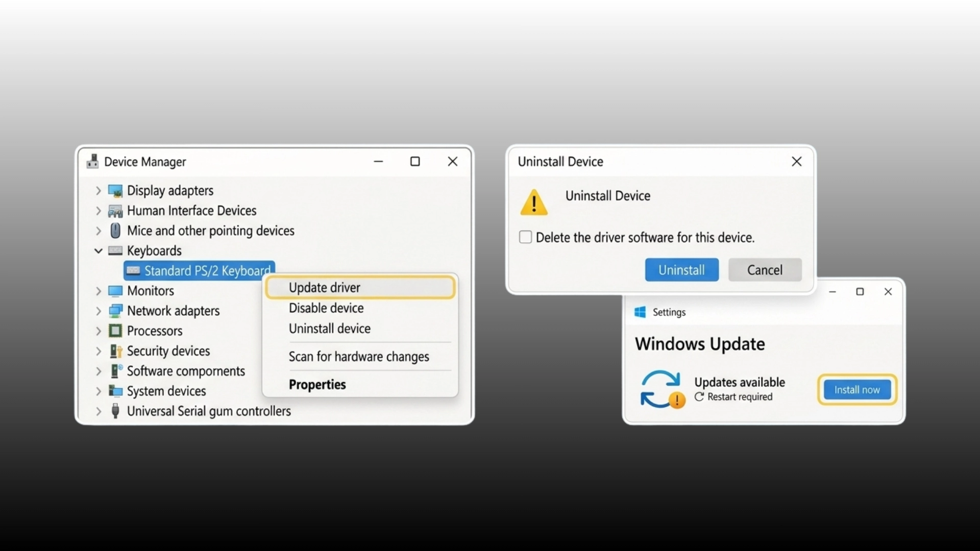Click the yellow warning triangle in Uninstall Device
Image resolution: width=980 pixels, height=551 pixels.
tap(534, 203)
